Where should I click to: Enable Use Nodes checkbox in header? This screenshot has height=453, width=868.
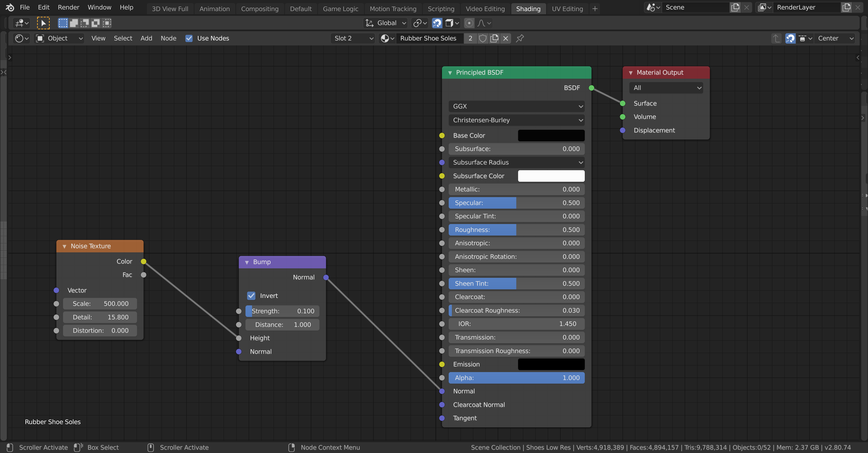click(189, 38)
